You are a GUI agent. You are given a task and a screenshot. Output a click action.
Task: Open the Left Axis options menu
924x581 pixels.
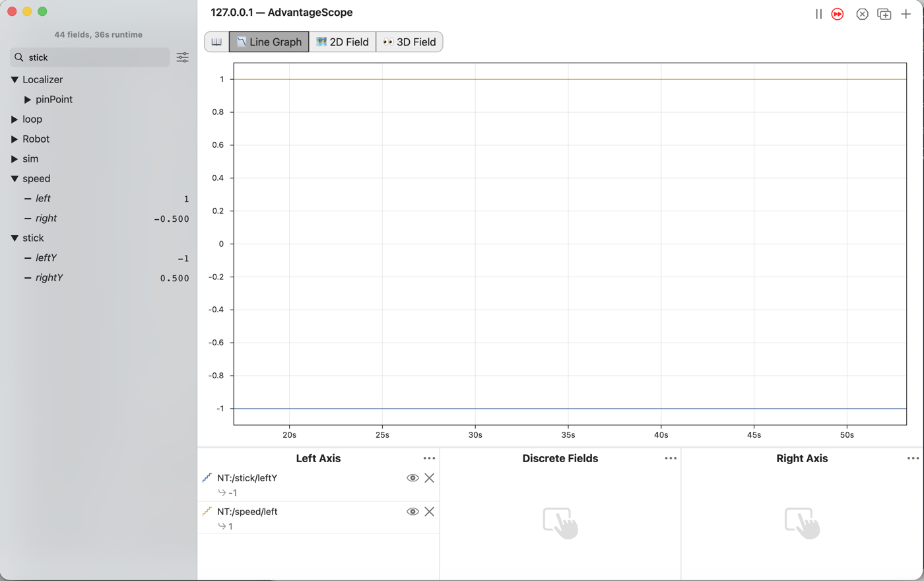(x=429, y=458)
